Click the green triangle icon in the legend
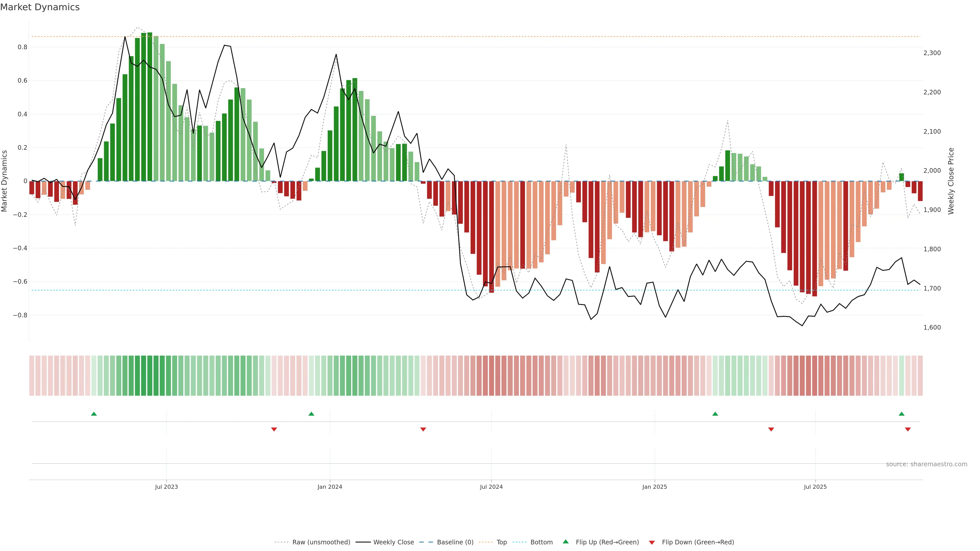Viewport: 980px width, 551px height. (x=566, y=542)
